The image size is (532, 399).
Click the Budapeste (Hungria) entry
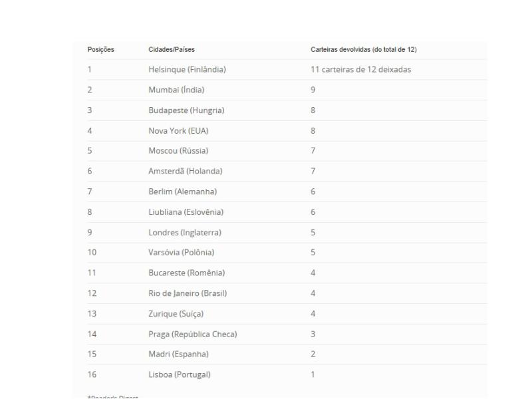tap(186, 110)
